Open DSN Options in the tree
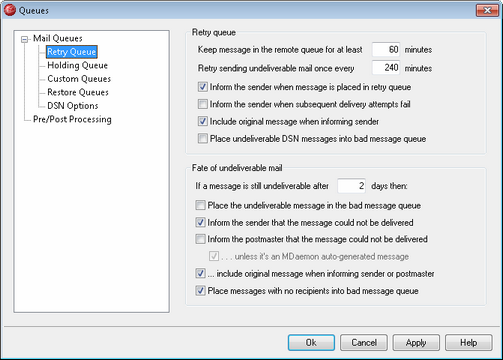Image resolution: width=503 pixels, height=360 pixels. pos(73,106)
